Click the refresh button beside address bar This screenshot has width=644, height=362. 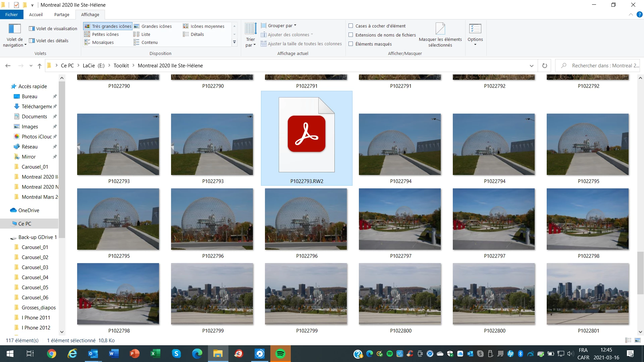pyautogui.click(x=545, y=66)
